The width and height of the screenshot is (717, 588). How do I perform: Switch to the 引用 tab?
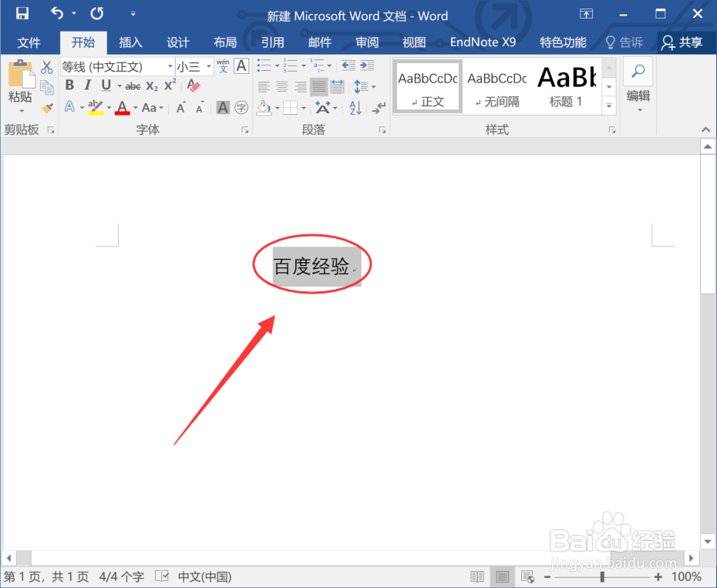click(272, 42)
